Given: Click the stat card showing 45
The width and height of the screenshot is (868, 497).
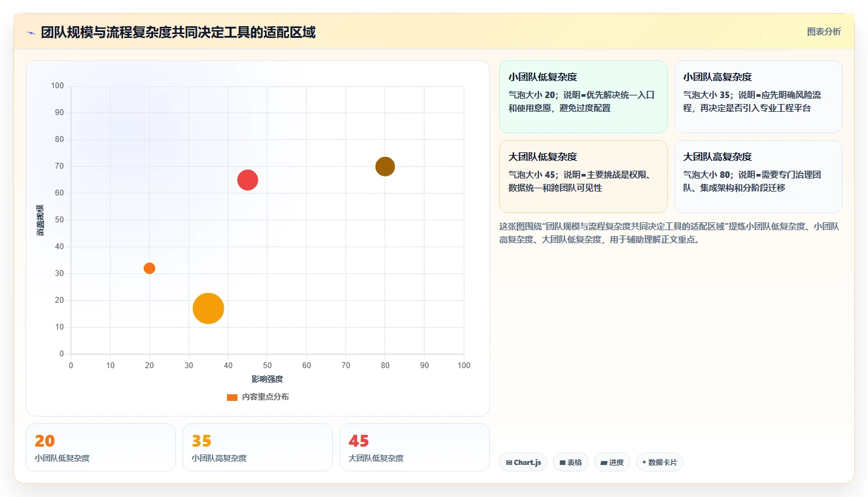Looking at the screenshot, I should 415,447.
